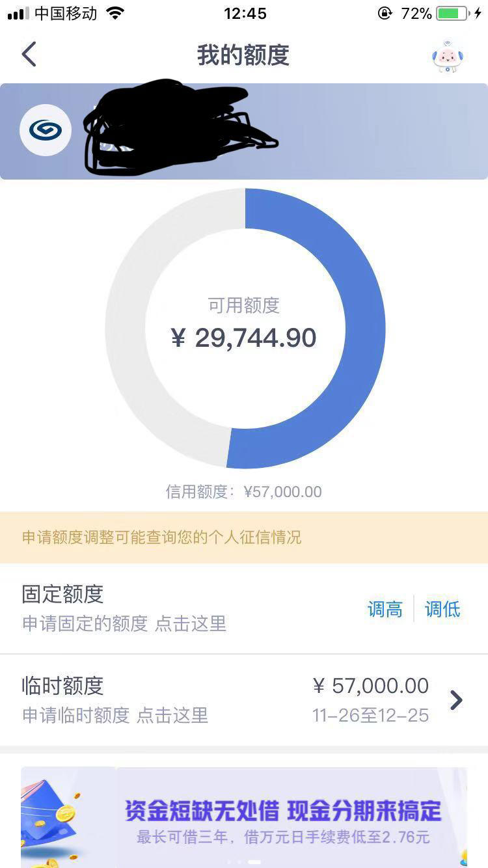Image resolution: width=488 pixels, height=868 pixels.
Task: Tap 调高 to raise fixed limit
Action: [385, 610]
